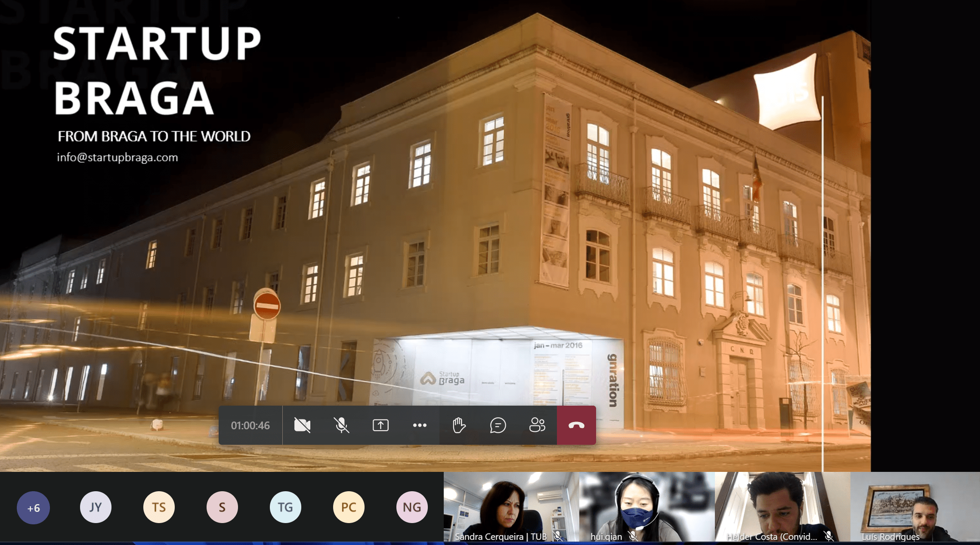Image resolution: width=980 pixels, height=545 pixels.
Task: Open more actions ellipsis menu
Action: (x=420, y=425)
